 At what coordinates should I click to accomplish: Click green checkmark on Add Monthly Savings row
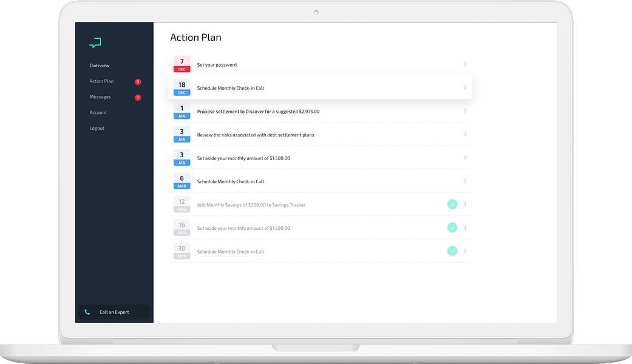(452, 204)
